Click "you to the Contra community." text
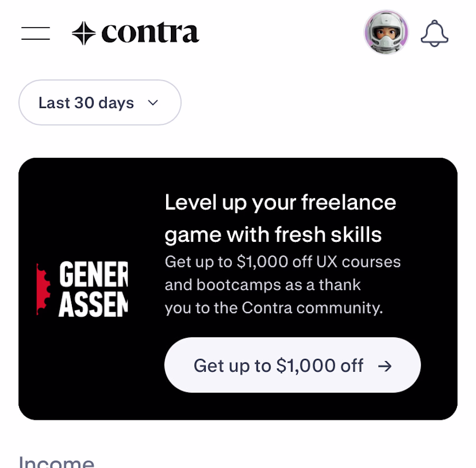 click(x=273, y=308)
